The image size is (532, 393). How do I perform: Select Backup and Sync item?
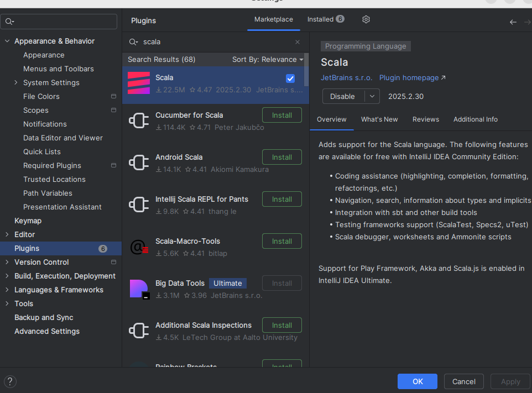click(x=44, y=317)
